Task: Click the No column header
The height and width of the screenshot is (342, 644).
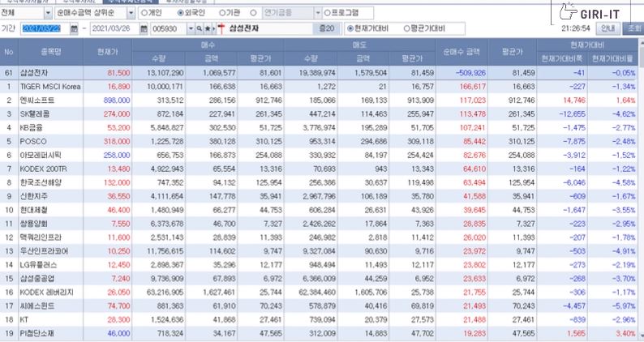Action: 9,52
